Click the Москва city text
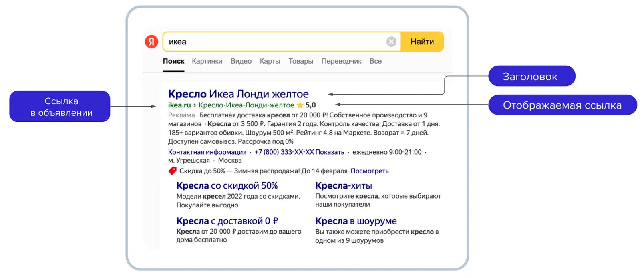The image size is (644, 278). tap(230, 161)
